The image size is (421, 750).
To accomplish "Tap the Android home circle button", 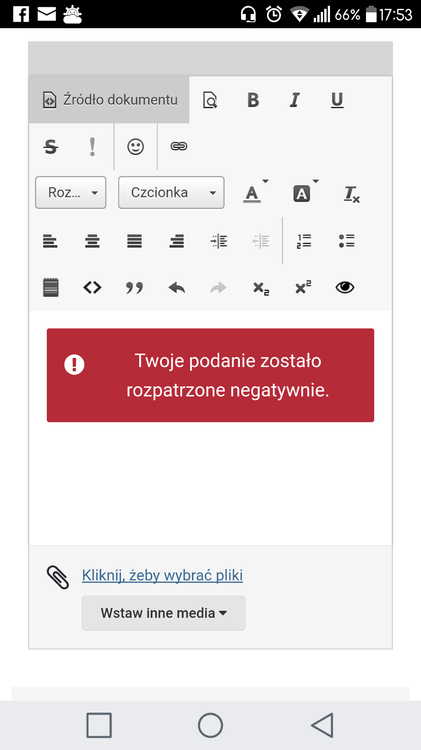I will tap(210, 725).
